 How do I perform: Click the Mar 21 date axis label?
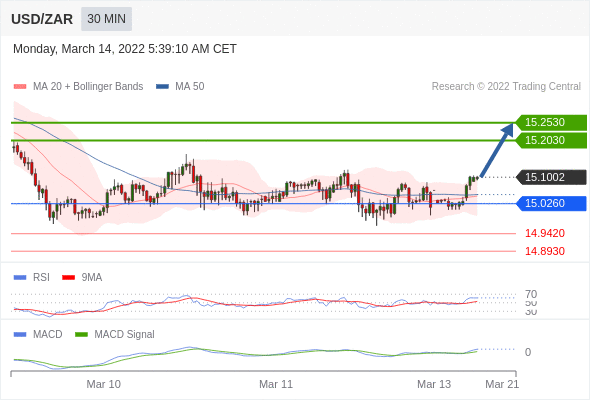(502, 384)
